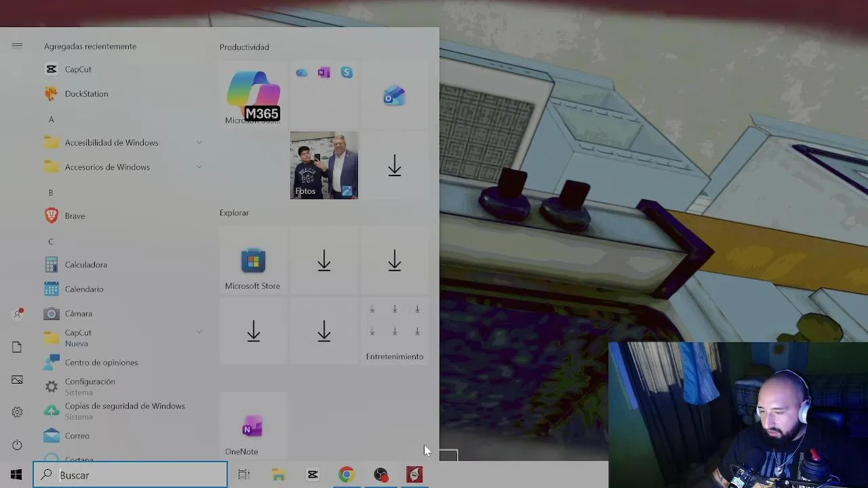Image resolution: width=868 pixels, height=488 pixels.
Task: Click the download tile right of Microsoft Store
Action: pos(324,261)
